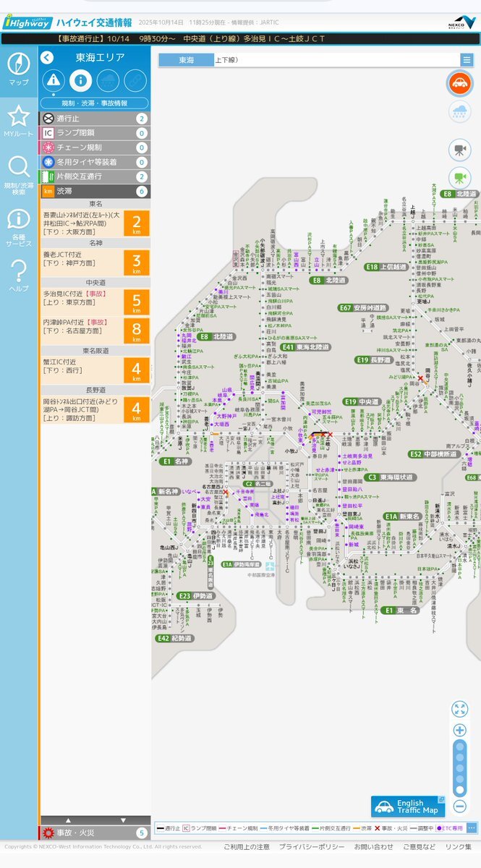Go back with the arrow beside 東海エリア
Image resolution: width=481 pixels, height=868 pixels.
click(47, 57)
